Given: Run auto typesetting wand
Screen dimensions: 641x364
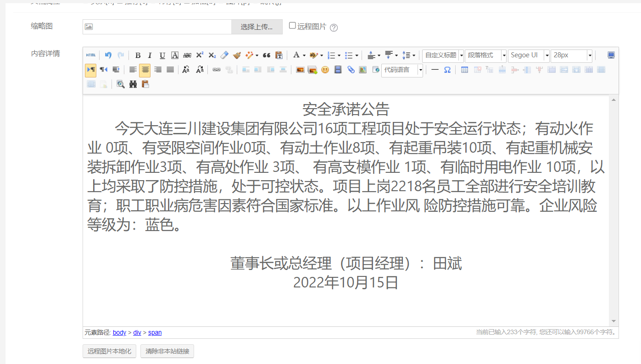Looking at the screenshot, I should 250,55.
